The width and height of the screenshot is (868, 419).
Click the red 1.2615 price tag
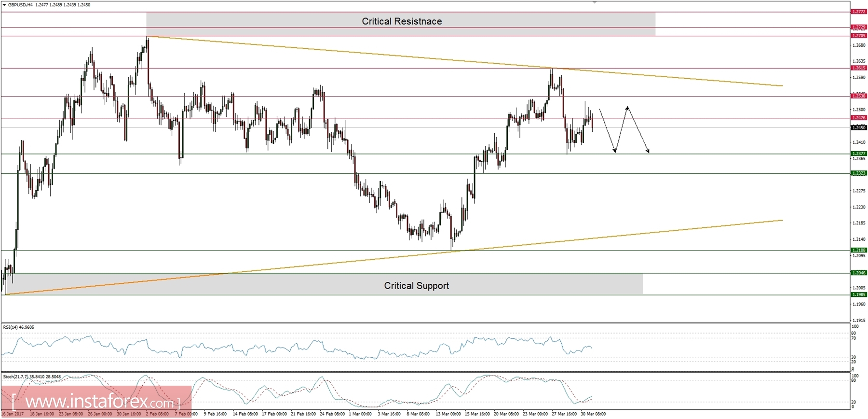858,68
